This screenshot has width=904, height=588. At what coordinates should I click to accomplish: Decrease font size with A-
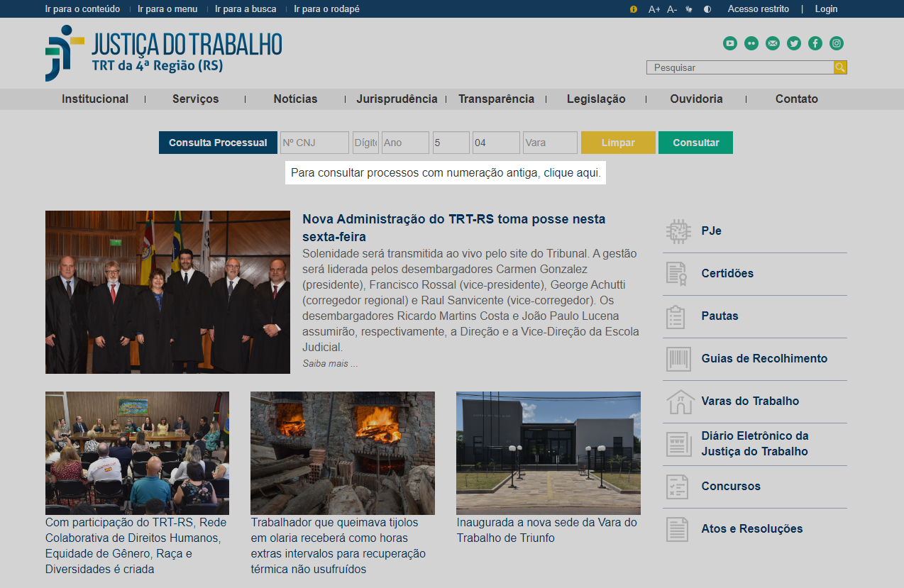(x=672, y=9)
